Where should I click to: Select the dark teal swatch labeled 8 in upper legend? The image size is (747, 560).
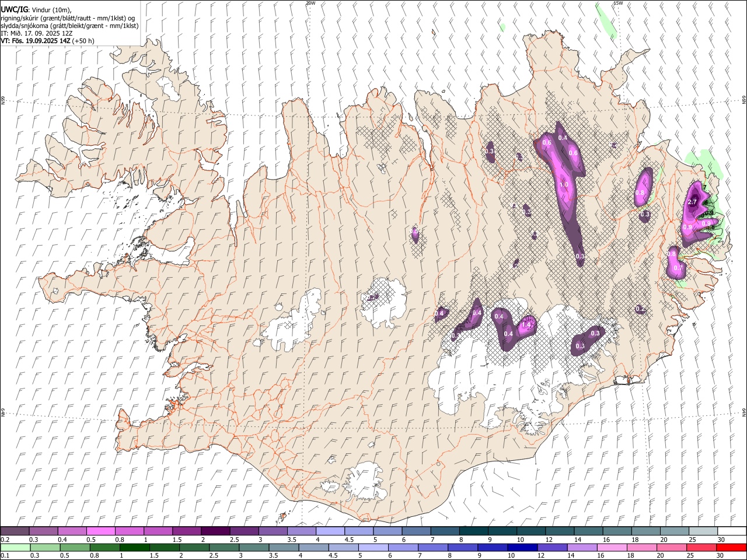click(x=474, y=531)
